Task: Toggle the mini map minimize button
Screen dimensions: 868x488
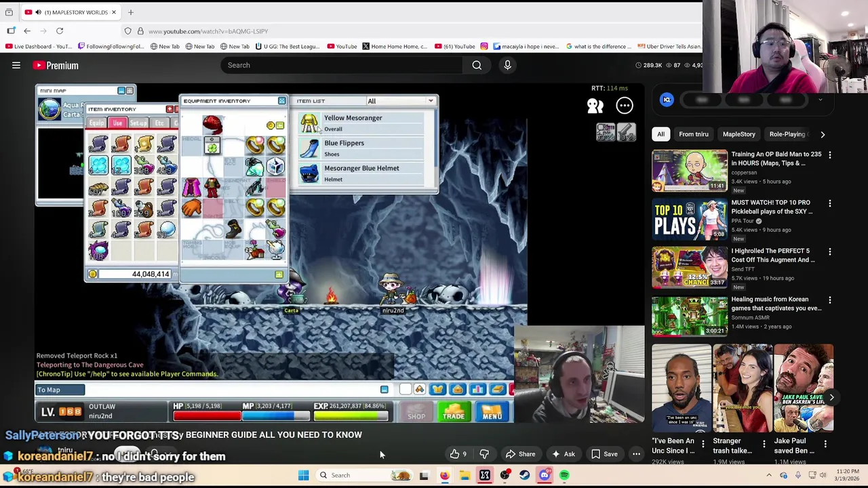Action: pos(121,90)
